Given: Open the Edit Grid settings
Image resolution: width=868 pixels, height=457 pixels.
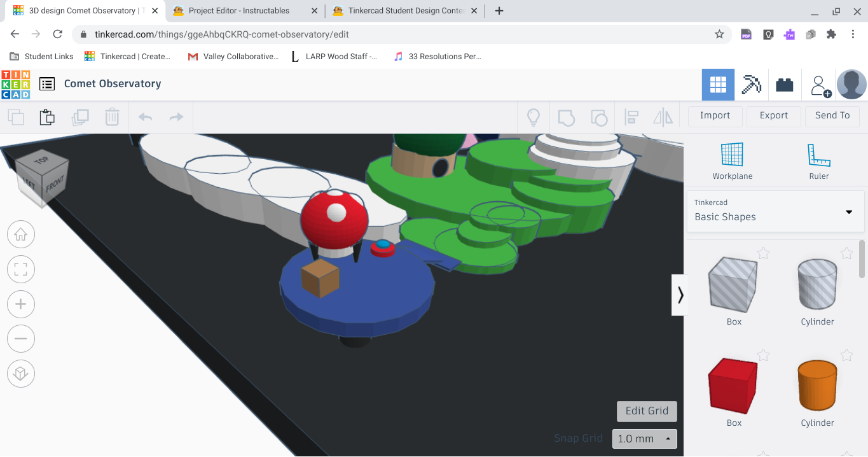Looking at the screenshot, I should [x=647, y=411].
